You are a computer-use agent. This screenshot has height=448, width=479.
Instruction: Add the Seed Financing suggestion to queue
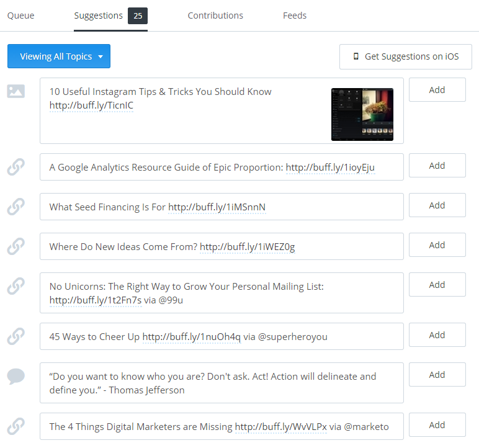[437, 205]
